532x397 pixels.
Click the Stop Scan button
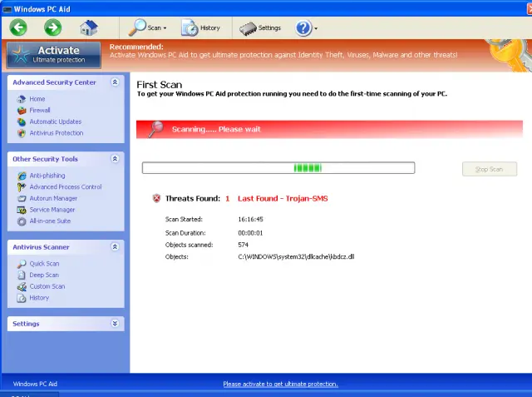pyautogui.click(x=490, y=169)
